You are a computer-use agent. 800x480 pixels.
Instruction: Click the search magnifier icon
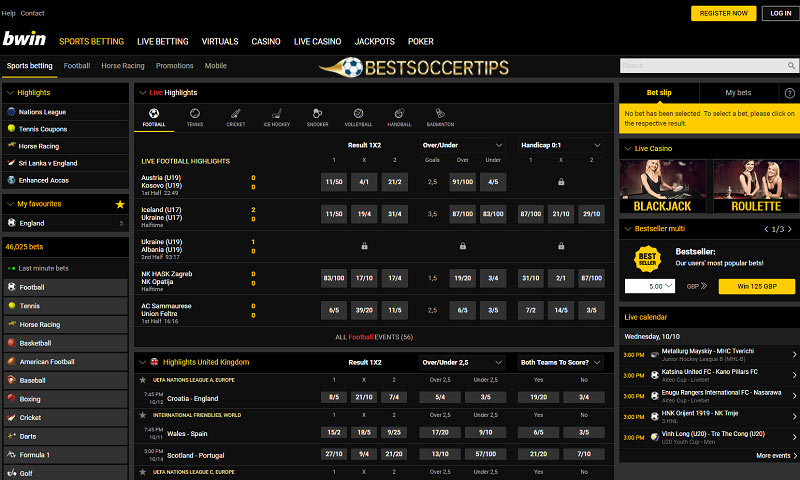pyautogui.click(x=791, y=65)
